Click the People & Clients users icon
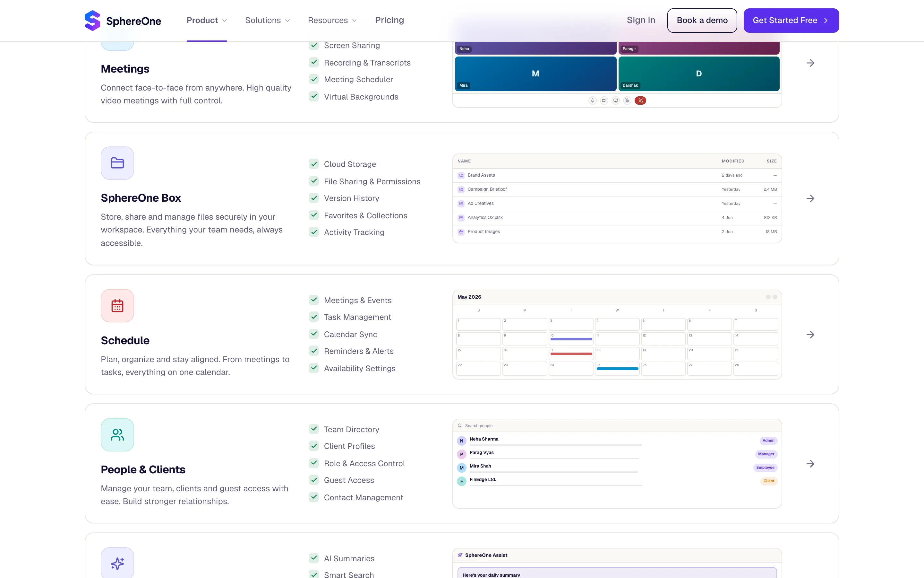Viewport: 924px width, 578px height. click(117, 435)
